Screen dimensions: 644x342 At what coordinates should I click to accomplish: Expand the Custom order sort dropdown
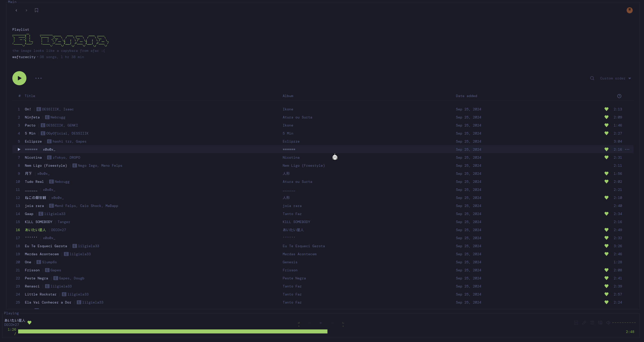coord(615,78)
